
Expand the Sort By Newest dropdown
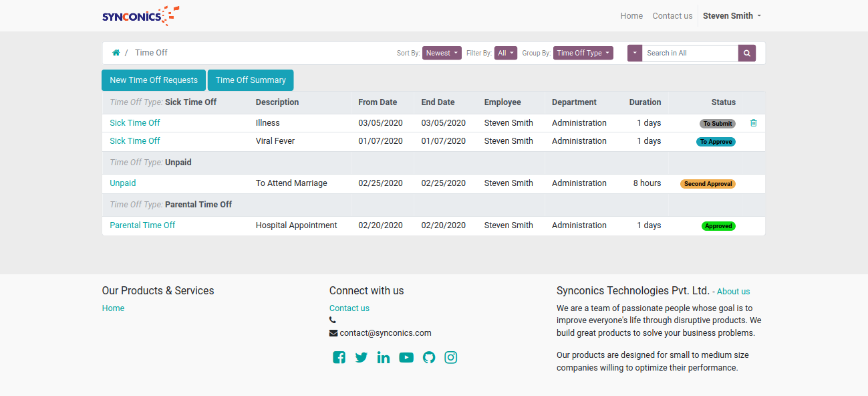tap(442, 53)
